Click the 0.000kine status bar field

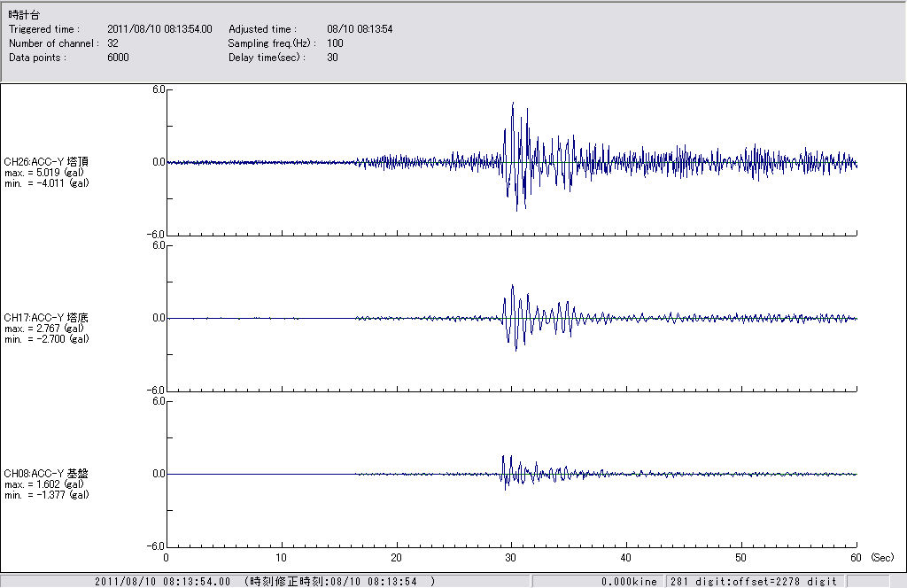pos(629,582)
